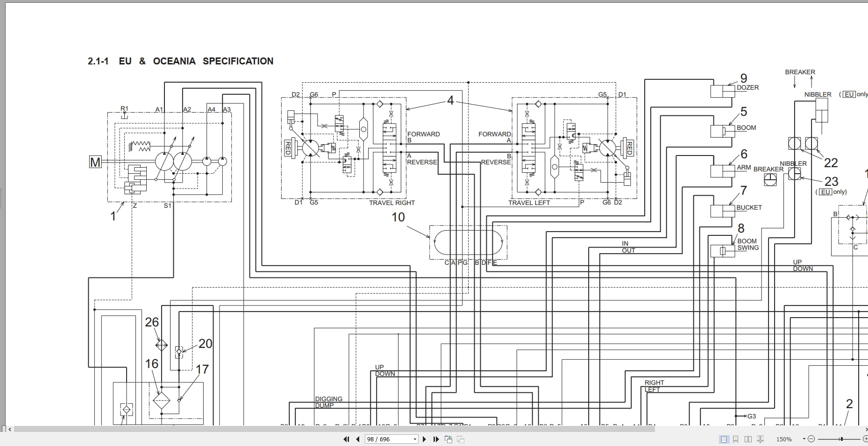
Task: Click the 'DIGGING DUMP' label
Action: [x=328, y=402]
